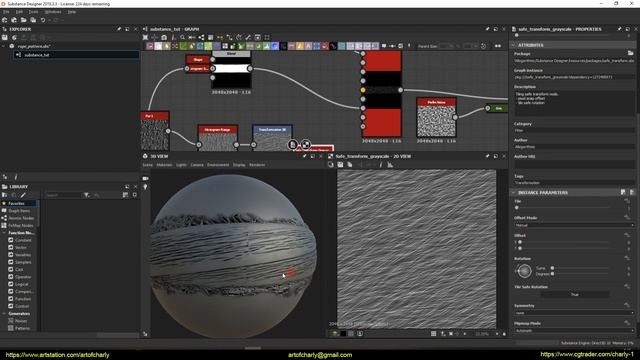
Task: Click the info icon in 2D View toolbar
Action: (381, 165)
